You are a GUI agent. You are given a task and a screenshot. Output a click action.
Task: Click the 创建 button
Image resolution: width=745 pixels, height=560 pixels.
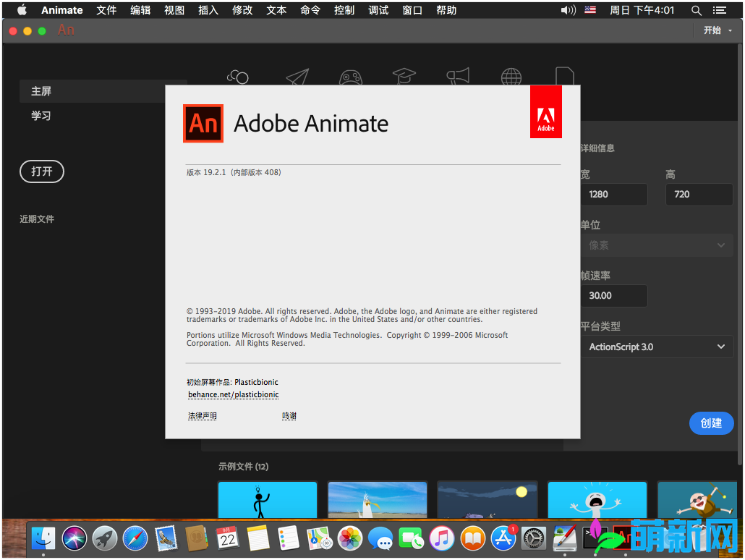point(711,423)
